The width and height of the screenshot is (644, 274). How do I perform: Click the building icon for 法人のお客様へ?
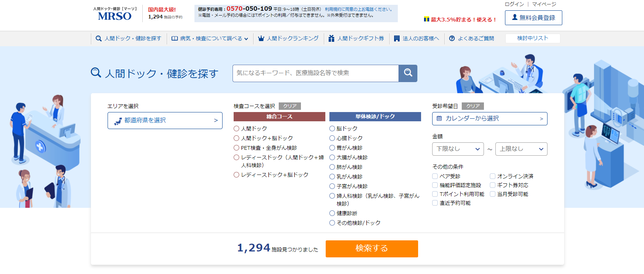point(397,38)
